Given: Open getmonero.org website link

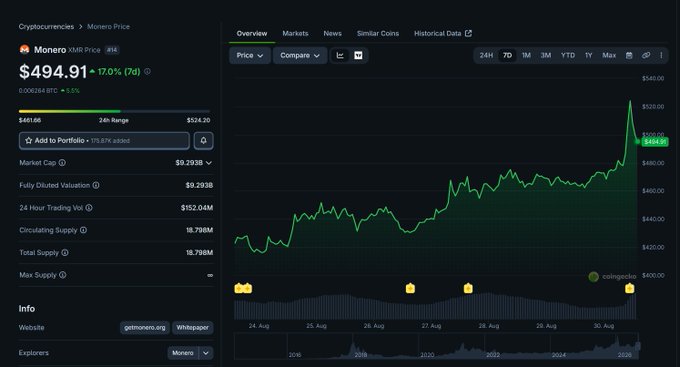Looking at the screenshot, I should (145, 328).
